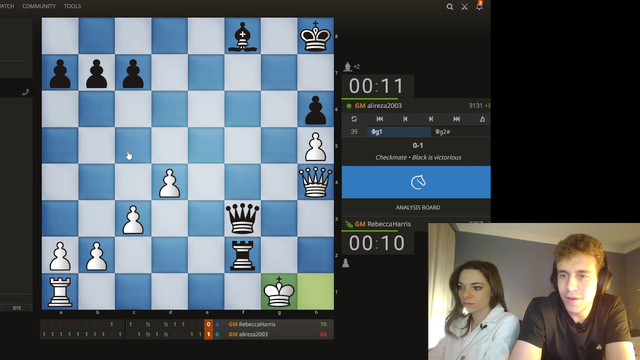Click the crossed swords challenge icon
The image size is (640, 360).
(464, 7)
